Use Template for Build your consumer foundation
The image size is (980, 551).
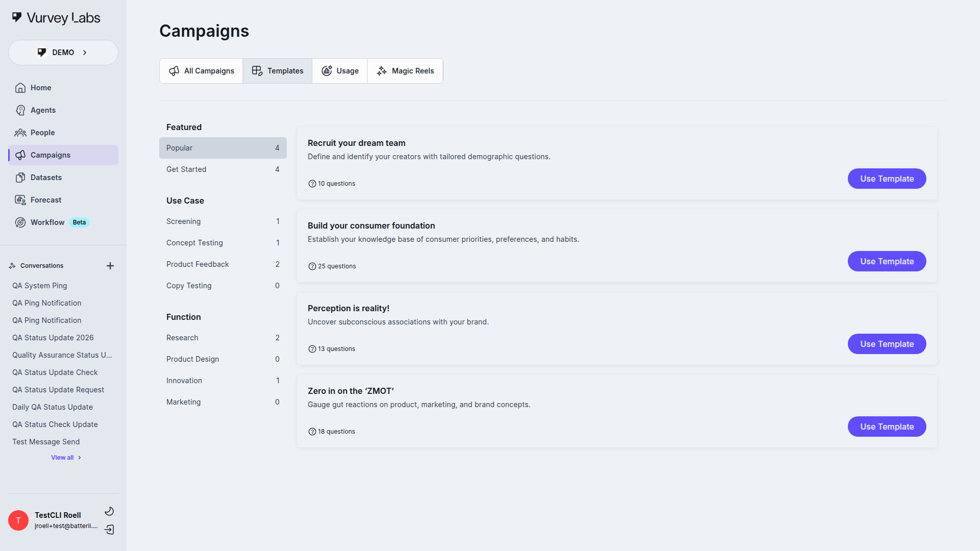[887, 261]
